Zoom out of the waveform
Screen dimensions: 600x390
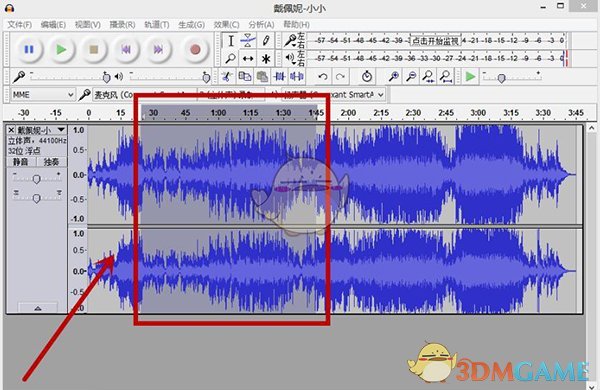(411, 77)
